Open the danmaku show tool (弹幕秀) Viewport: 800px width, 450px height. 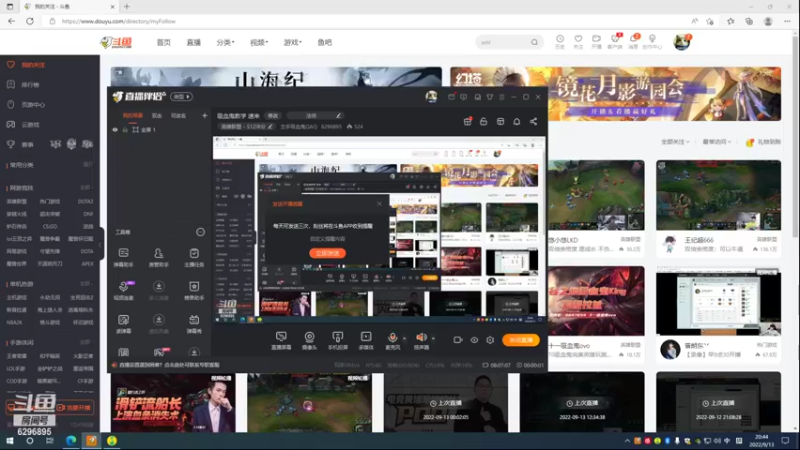click(x=194, y=323)
